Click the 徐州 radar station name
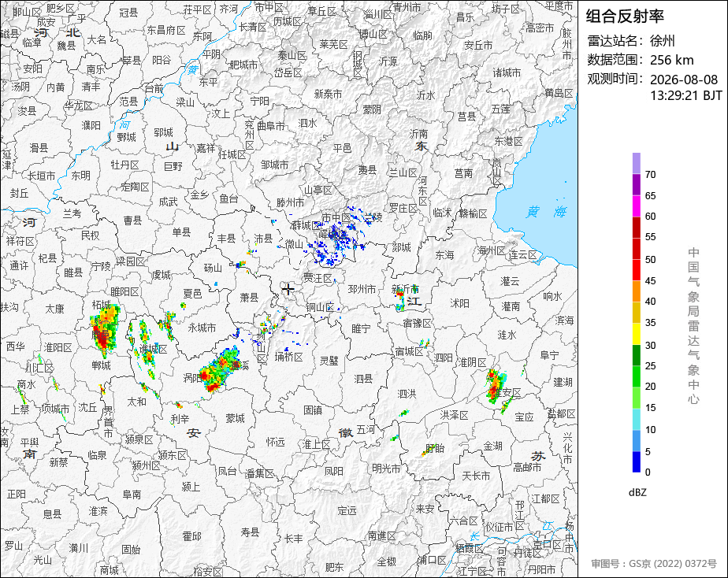 (662, 41)
